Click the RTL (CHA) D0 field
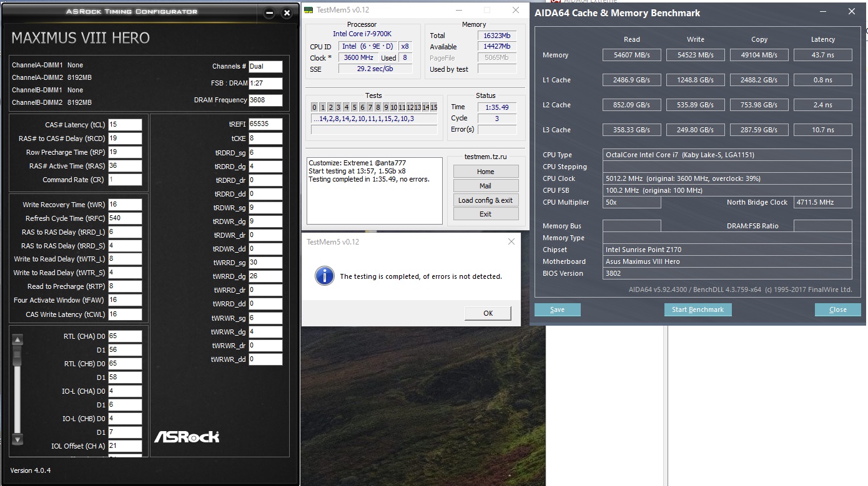This screenshot has width=868, height=486. (125, 336)
